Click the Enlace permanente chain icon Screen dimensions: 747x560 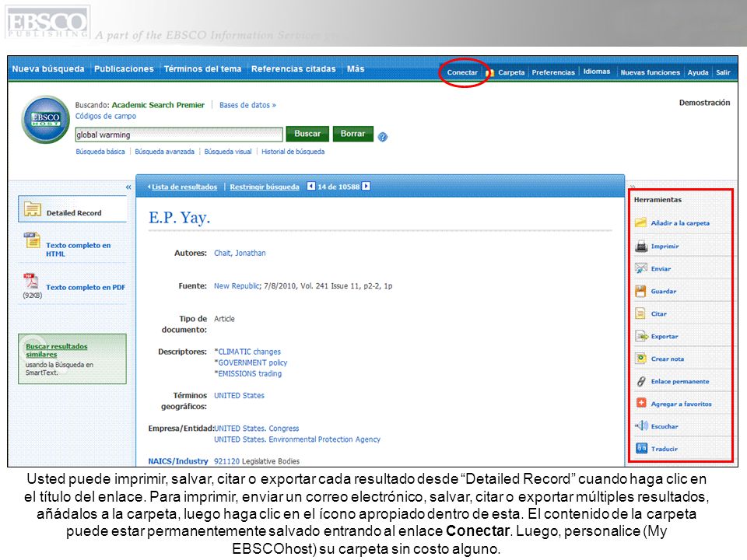[641, 381]
